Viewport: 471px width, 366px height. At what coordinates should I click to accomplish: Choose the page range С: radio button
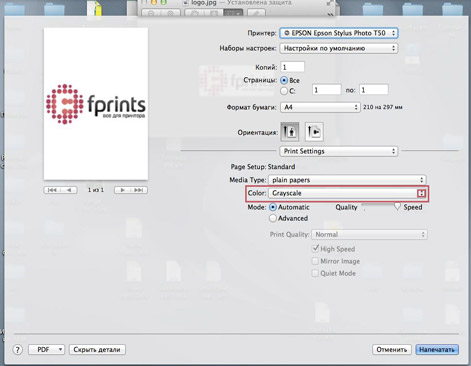coord(284,91)
